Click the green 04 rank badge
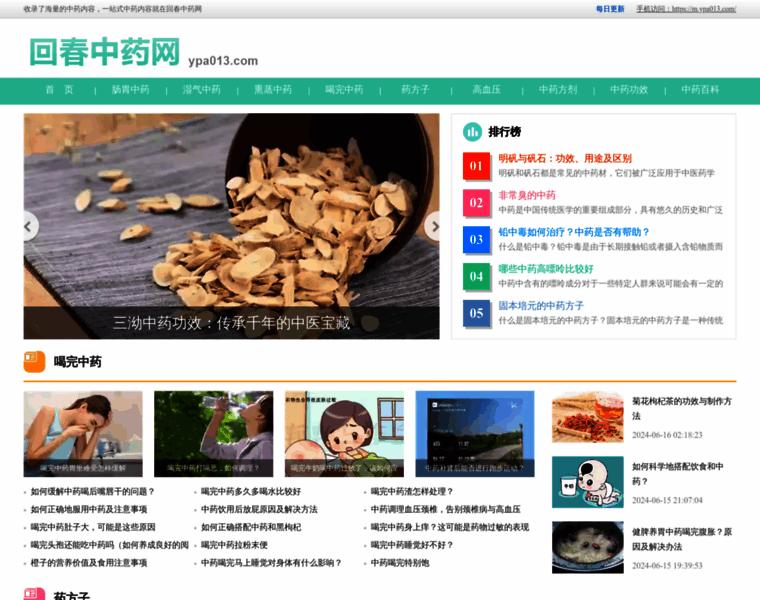The height and width of the screenshot is (600, 760). tap(476, 276)
